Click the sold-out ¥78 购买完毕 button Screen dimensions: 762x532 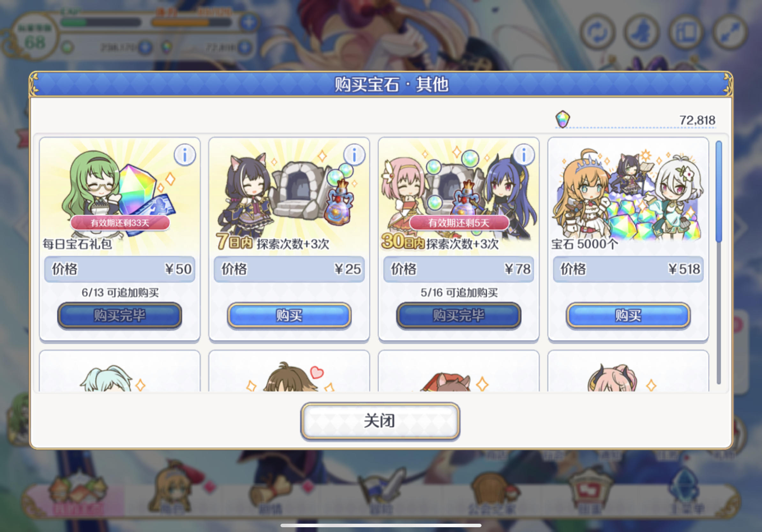(459, 315)
